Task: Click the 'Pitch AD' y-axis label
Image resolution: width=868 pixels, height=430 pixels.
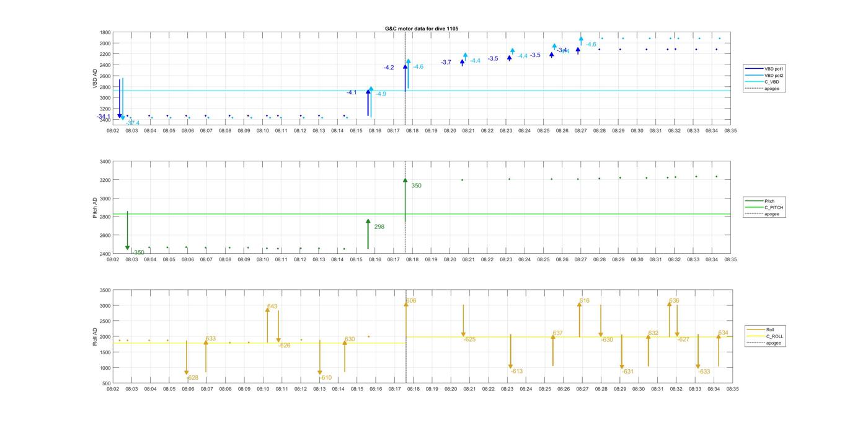Action: pos(95,208)
